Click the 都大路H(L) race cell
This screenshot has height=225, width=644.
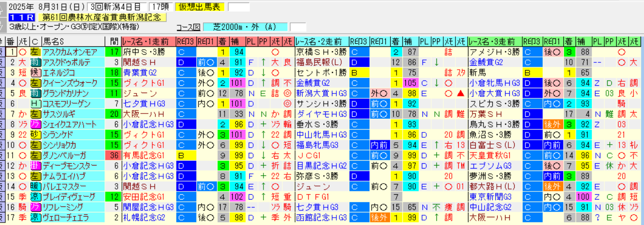click(495, 187)
